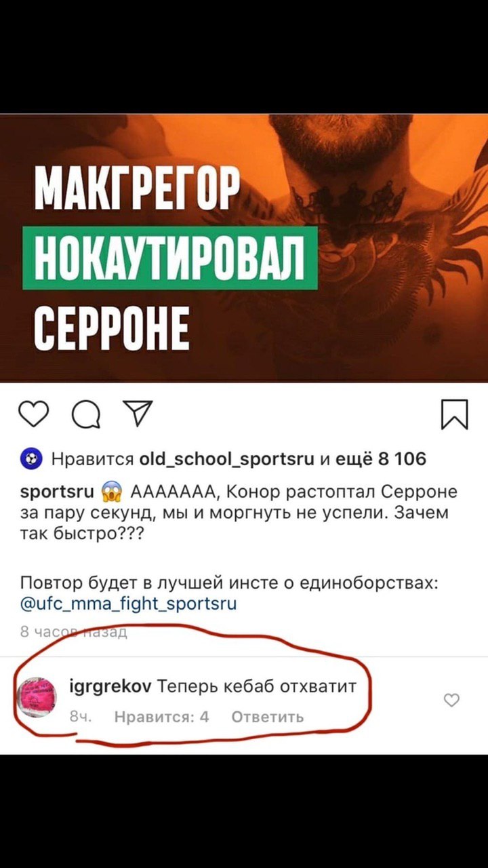Viewport: 488px width, 868px height.
Task: Tap the screaming face emoji in the caption
Action: coord(110,492)
